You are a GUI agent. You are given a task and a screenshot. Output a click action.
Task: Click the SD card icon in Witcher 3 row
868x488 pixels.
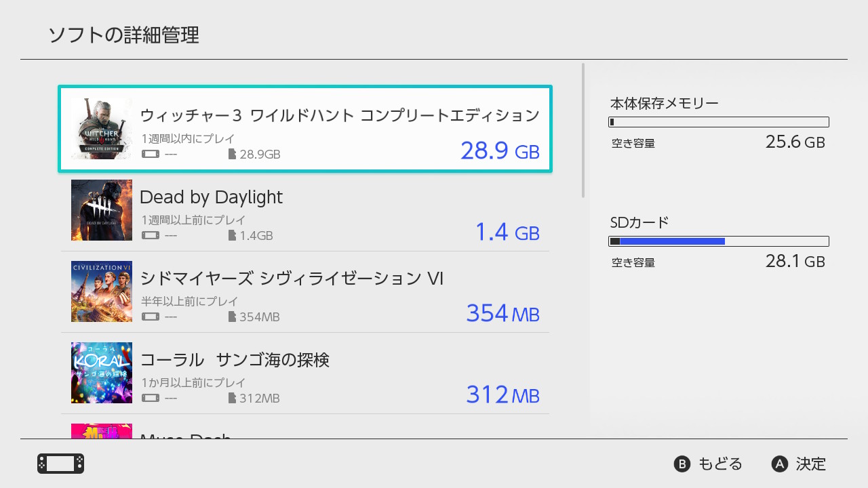tap(232, 155)
